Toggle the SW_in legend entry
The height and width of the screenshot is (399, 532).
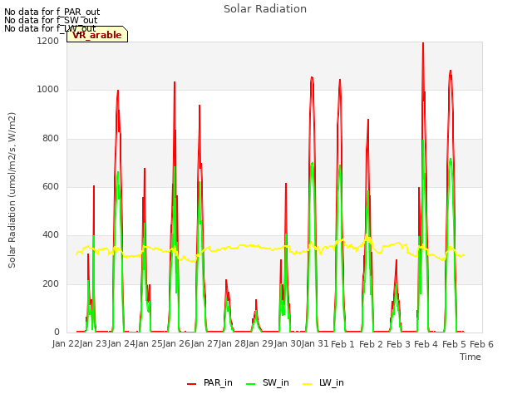pos(268,383)
